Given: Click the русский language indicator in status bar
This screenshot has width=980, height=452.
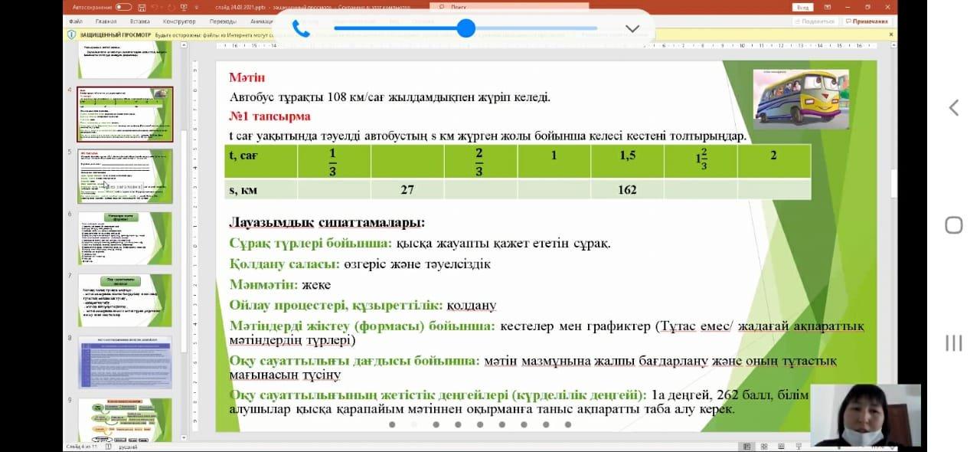Looking at the screenshot, I should 127,447.
